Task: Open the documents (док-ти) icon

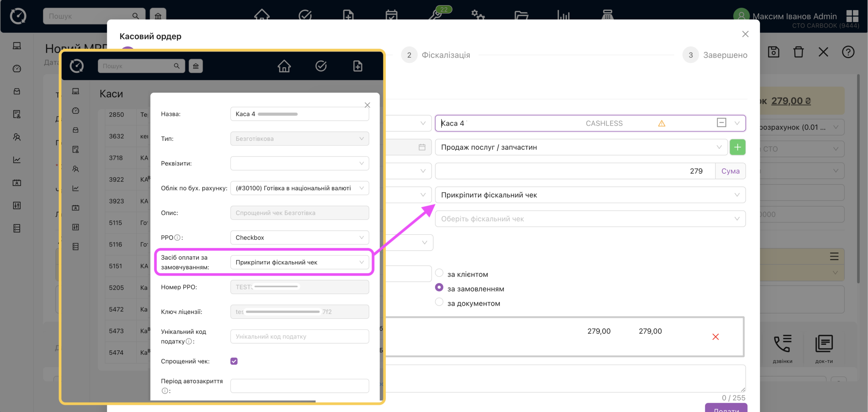Action: [x=824, y=344]
